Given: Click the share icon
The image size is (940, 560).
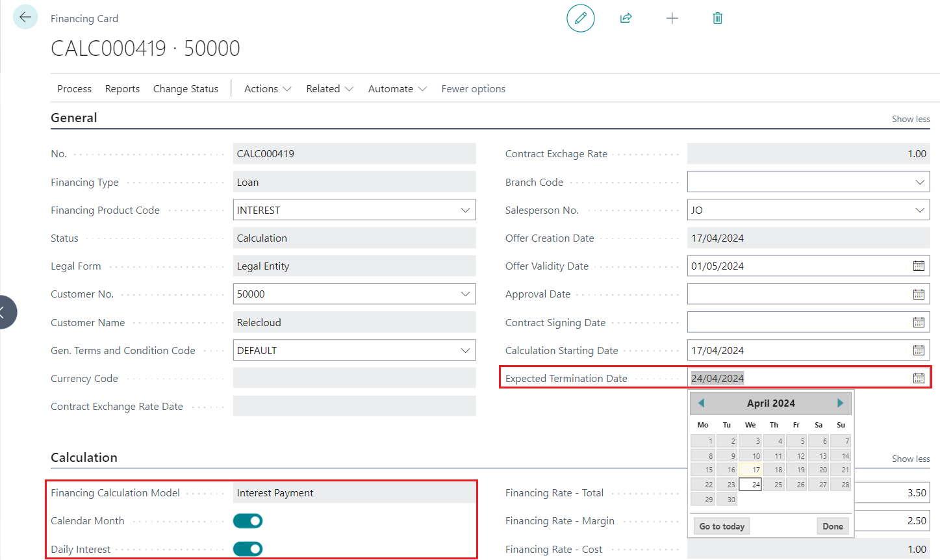Looking at the screenshot, I should 626,18.
